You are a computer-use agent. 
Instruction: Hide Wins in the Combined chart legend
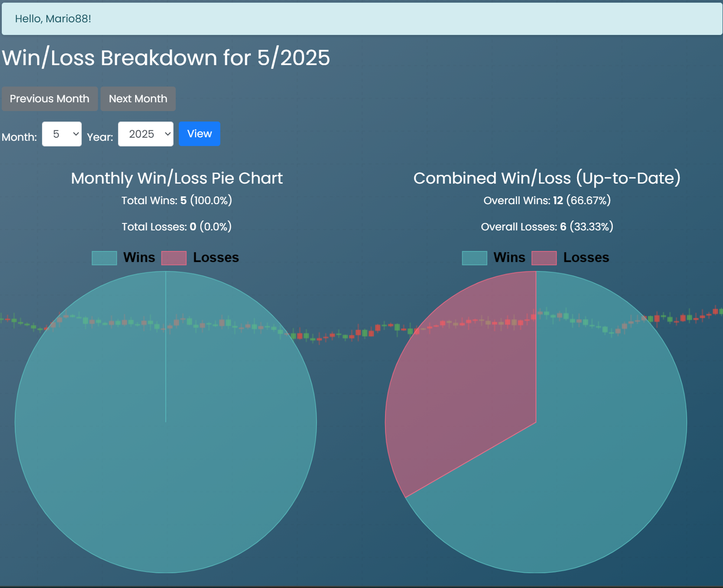[x=494, y=258]
